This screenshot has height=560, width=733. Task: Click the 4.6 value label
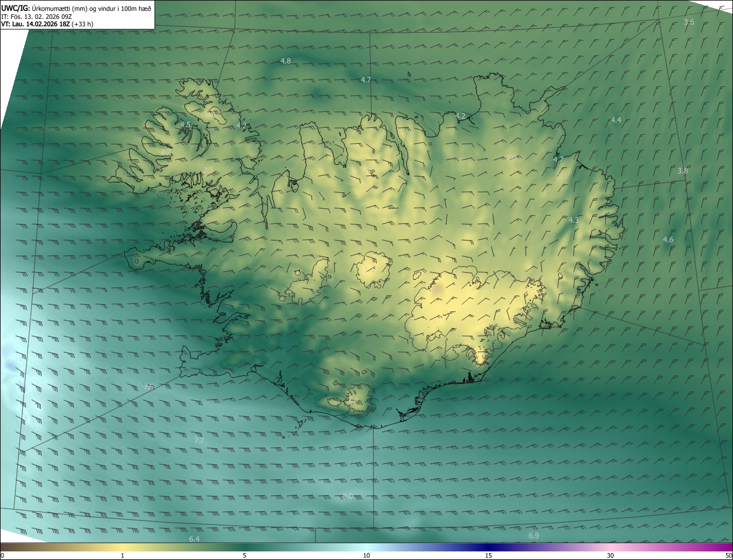point(668,239)
